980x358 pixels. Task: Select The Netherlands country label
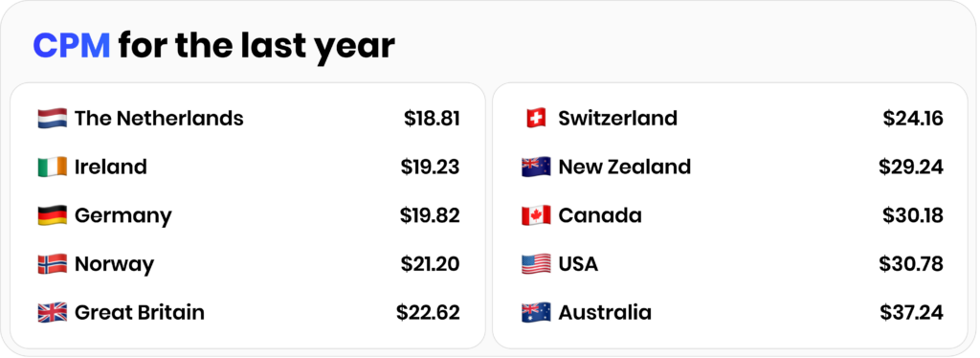tap(160, 118)
